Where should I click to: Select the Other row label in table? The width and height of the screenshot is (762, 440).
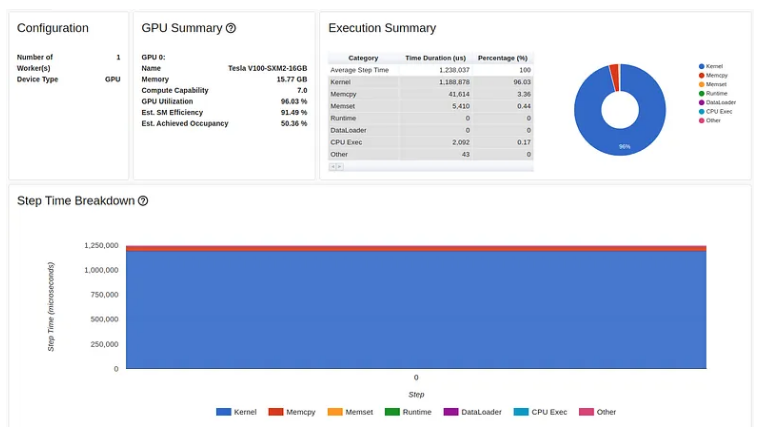[339, 155]
